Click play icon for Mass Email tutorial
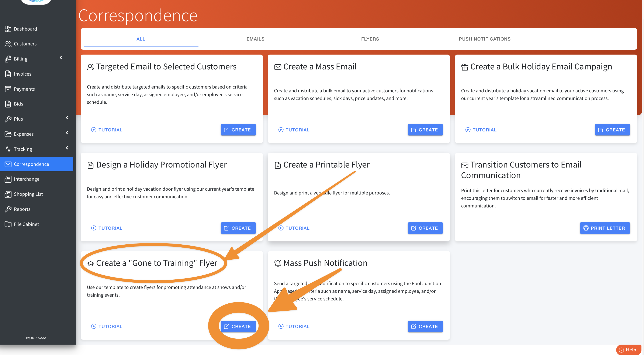 pos(281,130)
